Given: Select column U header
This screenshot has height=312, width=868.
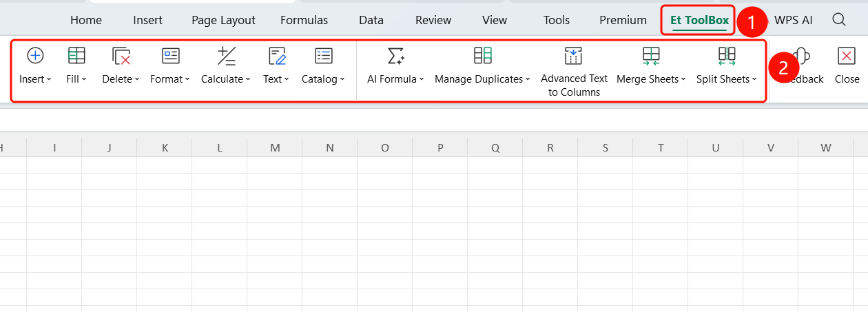Looking at the screenshot, I should (x=716, y=147).
